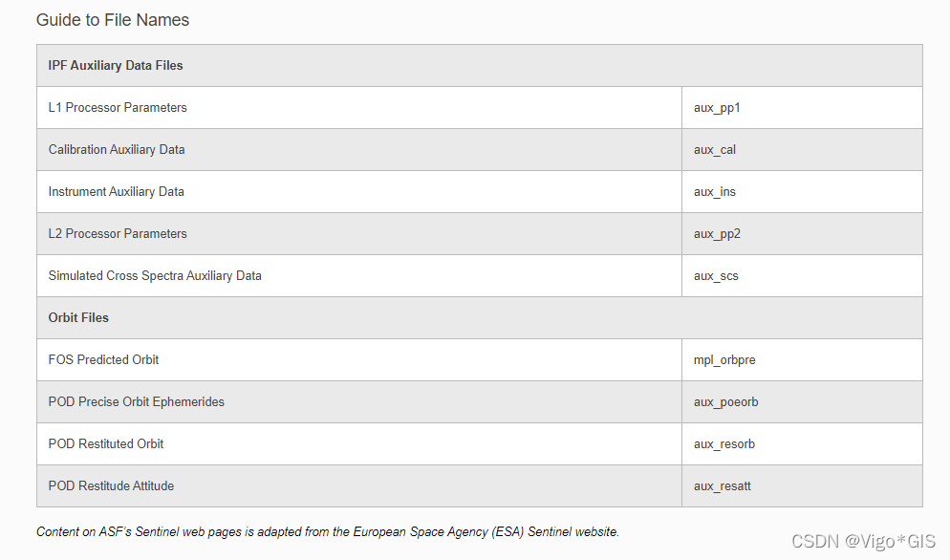
Task: Click the 'Guide to File Names' heading
Action: point(113,20)
